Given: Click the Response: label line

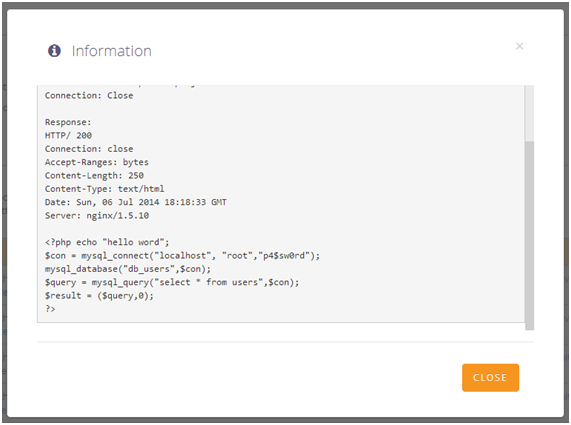Looking at the screenshot, I should [x=68, y=122].
